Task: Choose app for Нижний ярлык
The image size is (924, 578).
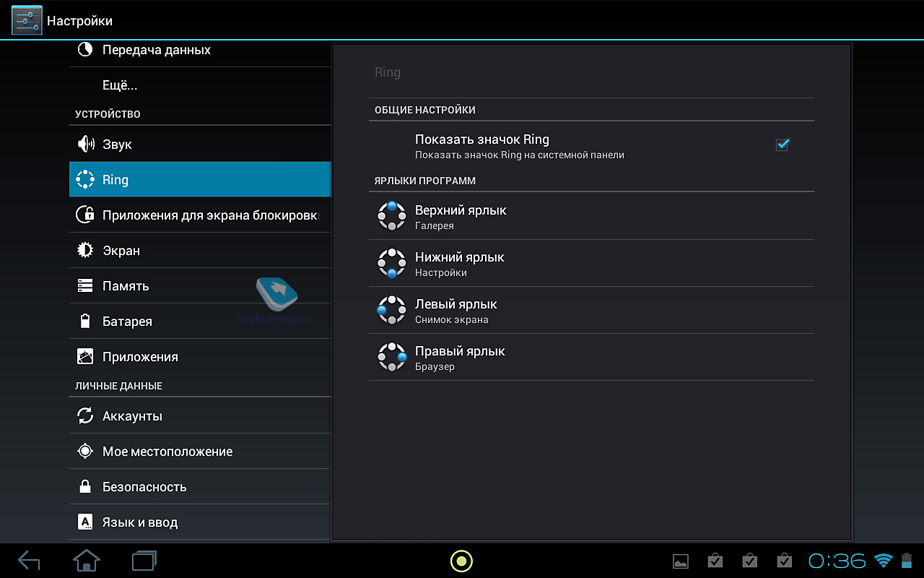Action: point(591,263)
